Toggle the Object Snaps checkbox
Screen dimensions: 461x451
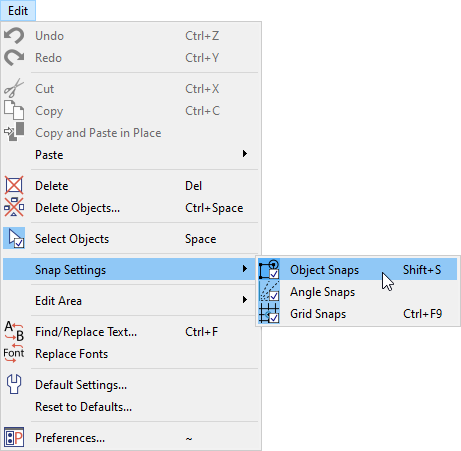pos(274,274)
